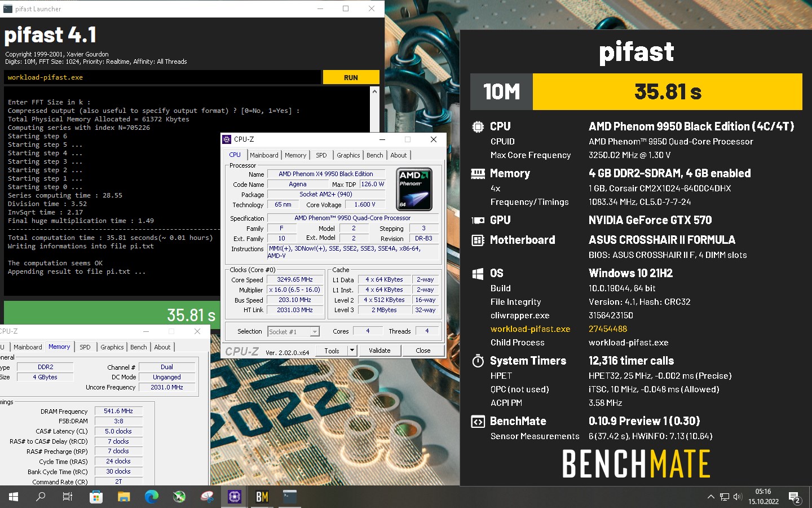Open the notification center with badge 2
Screen dimensions: 812x508
(x=795, y=497)
